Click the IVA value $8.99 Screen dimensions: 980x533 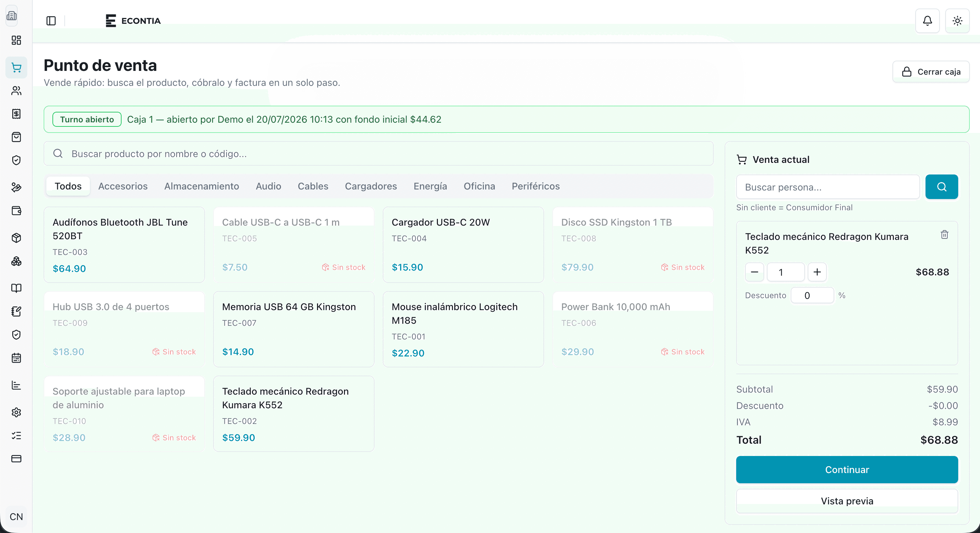(x=945, y=422)
